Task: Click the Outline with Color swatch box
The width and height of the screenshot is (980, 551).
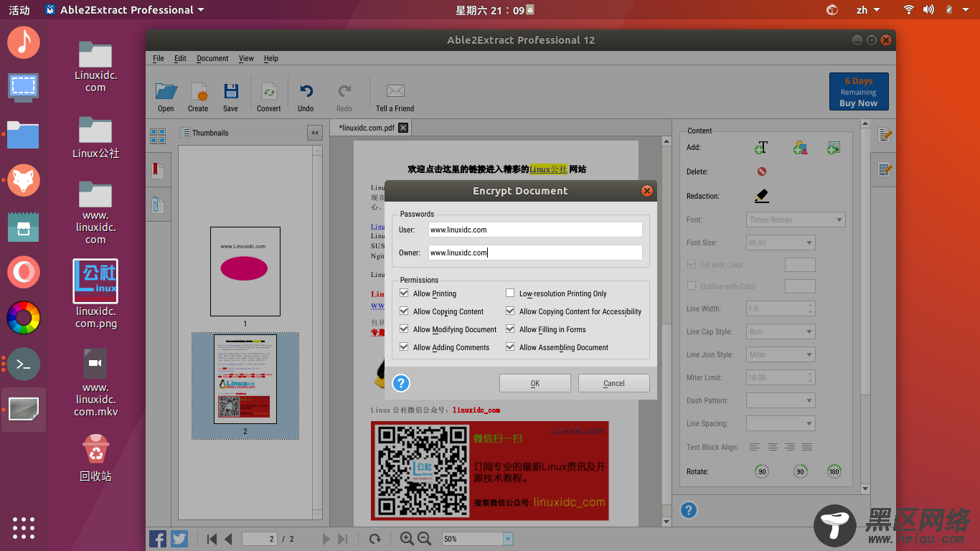Action: click(x=800, y=286)
